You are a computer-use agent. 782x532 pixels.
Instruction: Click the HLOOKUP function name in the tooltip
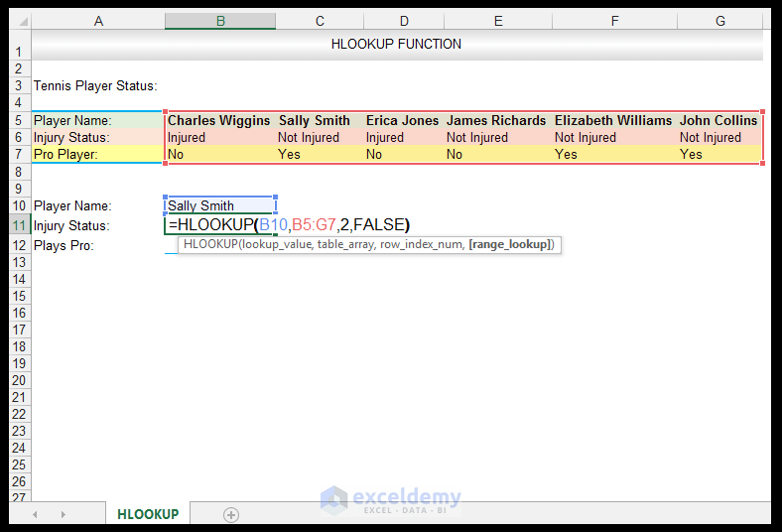click(210, 244)
